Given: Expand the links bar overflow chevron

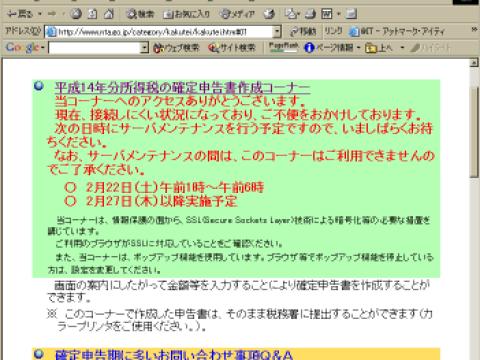Looking at the screenshot, I should 474,30.
